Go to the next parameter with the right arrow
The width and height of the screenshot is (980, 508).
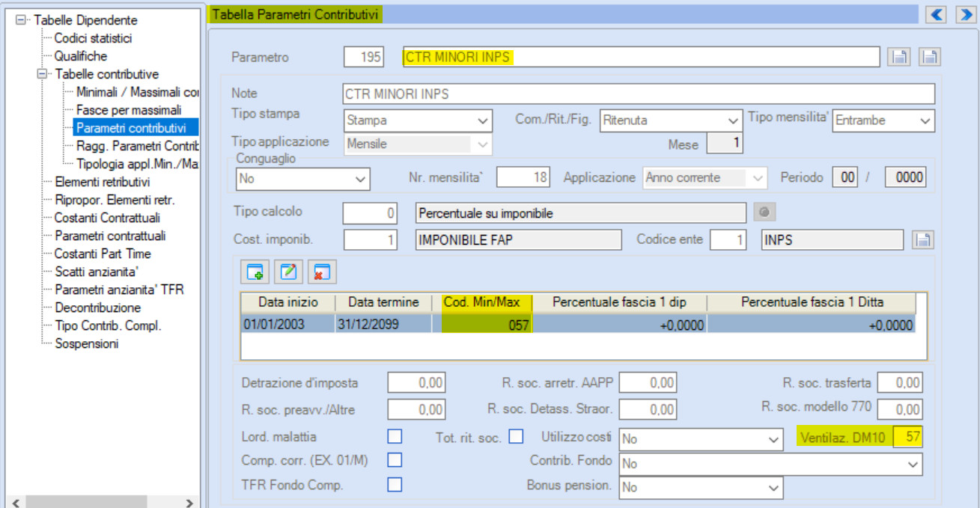pos(965,14)
